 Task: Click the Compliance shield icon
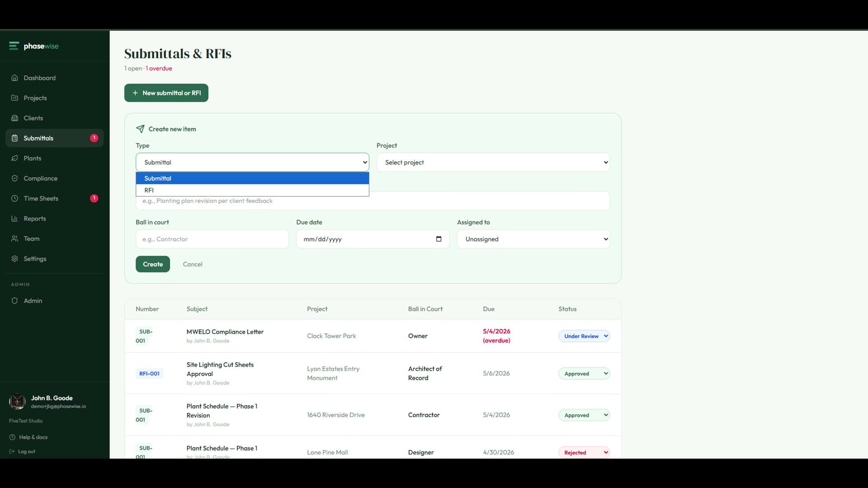coord(14,178)
